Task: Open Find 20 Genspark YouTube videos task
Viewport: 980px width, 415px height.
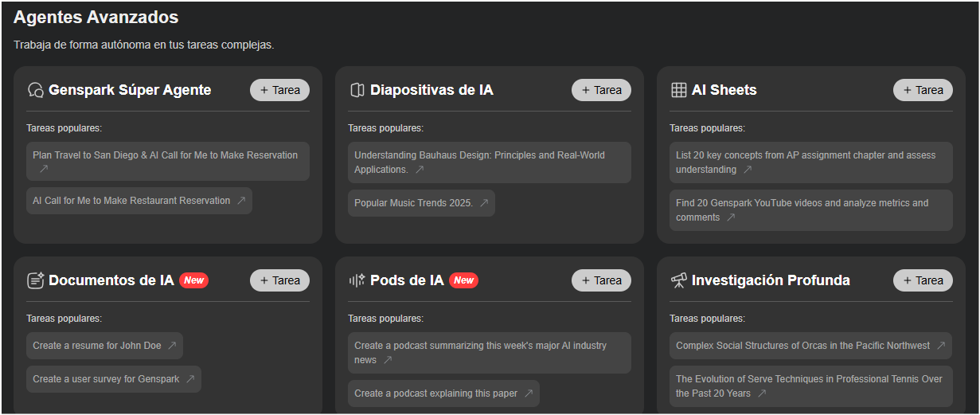Action: 811,210
